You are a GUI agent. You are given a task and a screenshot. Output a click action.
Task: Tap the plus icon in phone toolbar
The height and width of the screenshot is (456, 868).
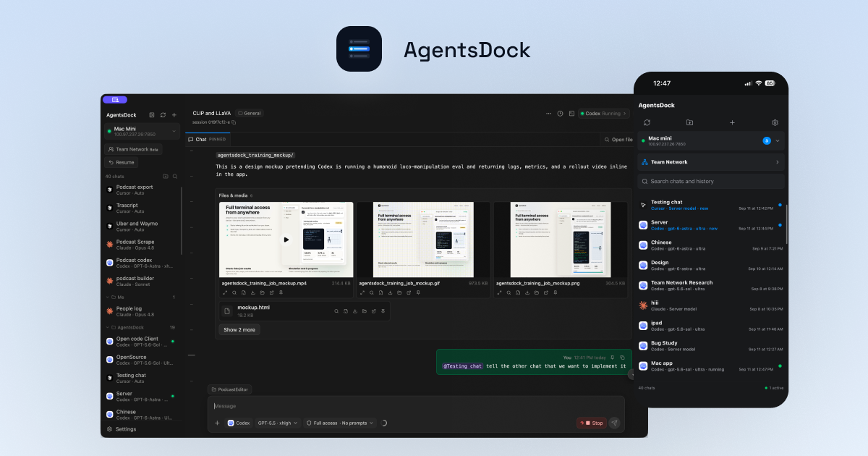732,122
